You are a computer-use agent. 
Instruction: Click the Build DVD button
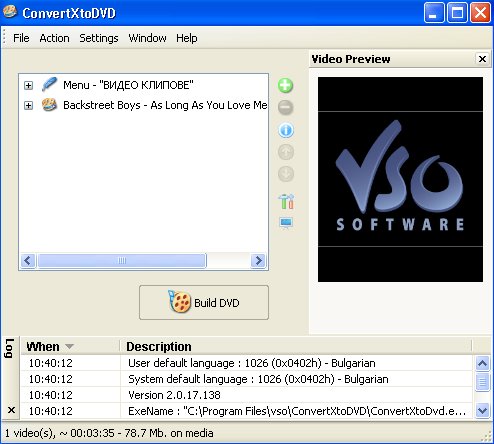click(x=204, y=303)
